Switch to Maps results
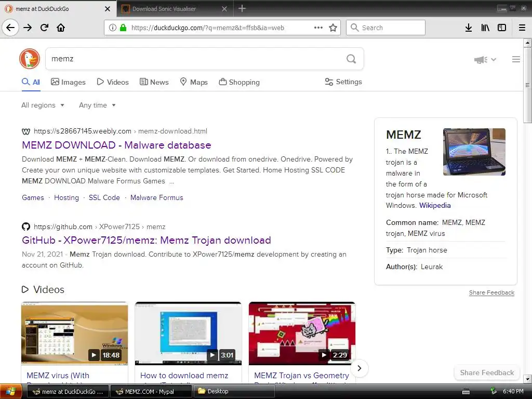This screenshot has height=399, width=532. (194, 82)
